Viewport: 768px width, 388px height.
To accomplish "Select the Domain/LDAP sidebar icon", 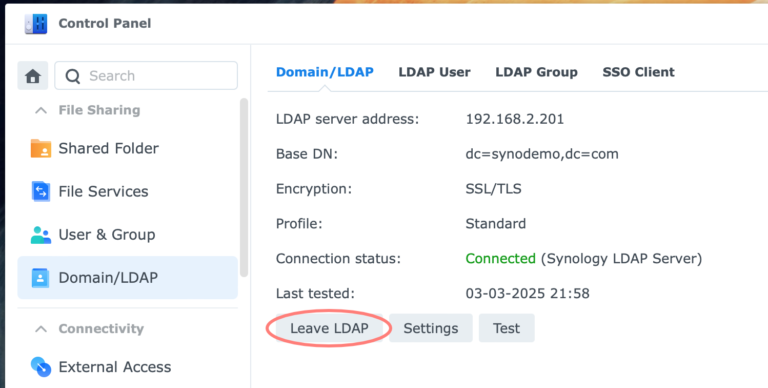I will [x=41, y=278].
